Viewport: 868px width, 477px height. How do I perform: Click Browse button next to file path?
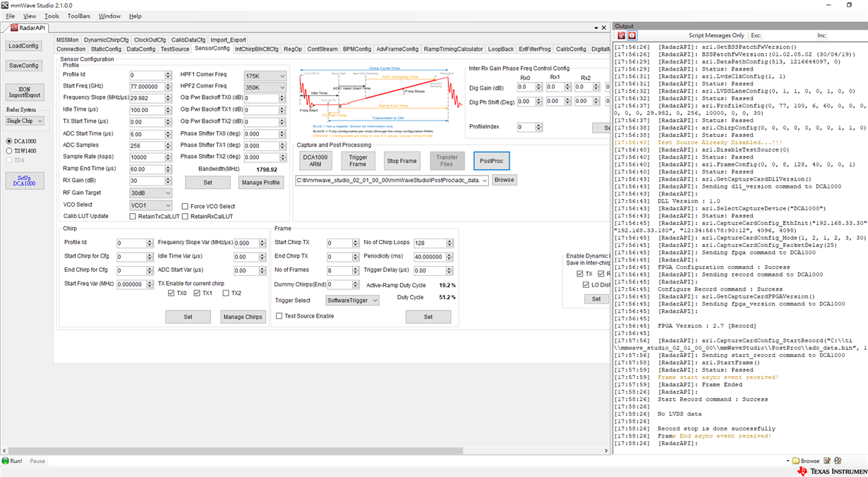[x=504, y=181]
